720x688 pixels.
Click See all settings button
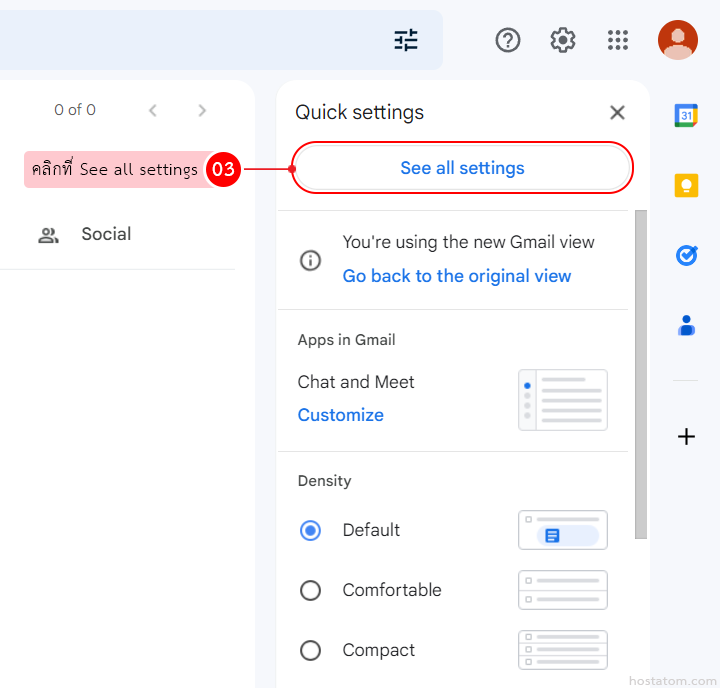coord(462,168)
